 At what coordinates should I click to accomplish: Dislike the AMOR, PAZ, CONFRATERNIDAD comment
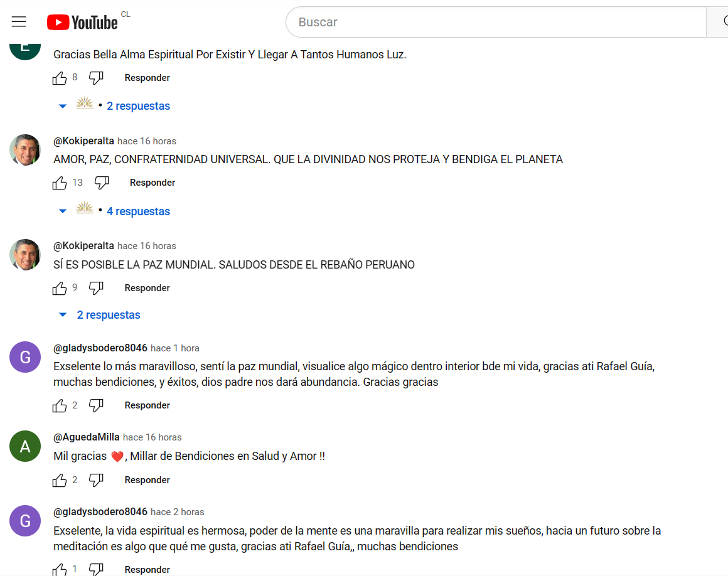pyautogui.click(x=102, y=183)
